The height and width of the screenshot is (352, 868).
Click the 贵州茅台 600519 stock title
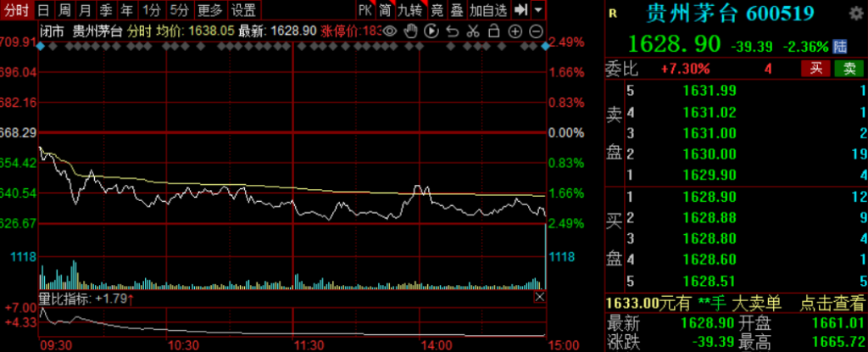[x=730, y=14]
